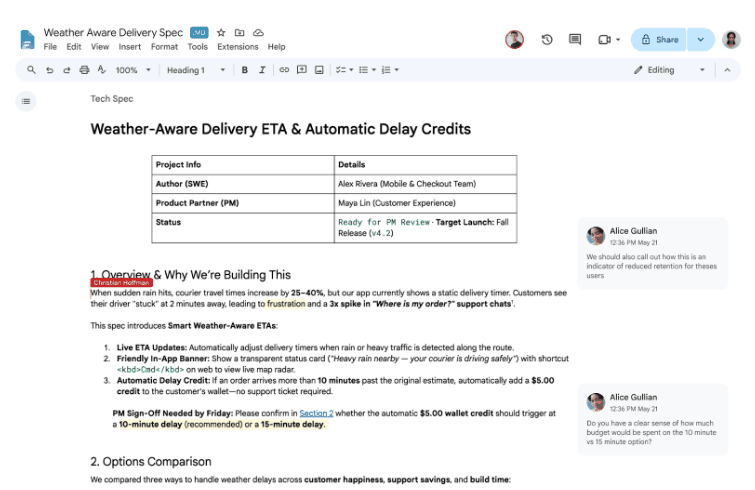Open the Help menu
The height and width of the screenshot is (490, 755).
click(276, 47)
